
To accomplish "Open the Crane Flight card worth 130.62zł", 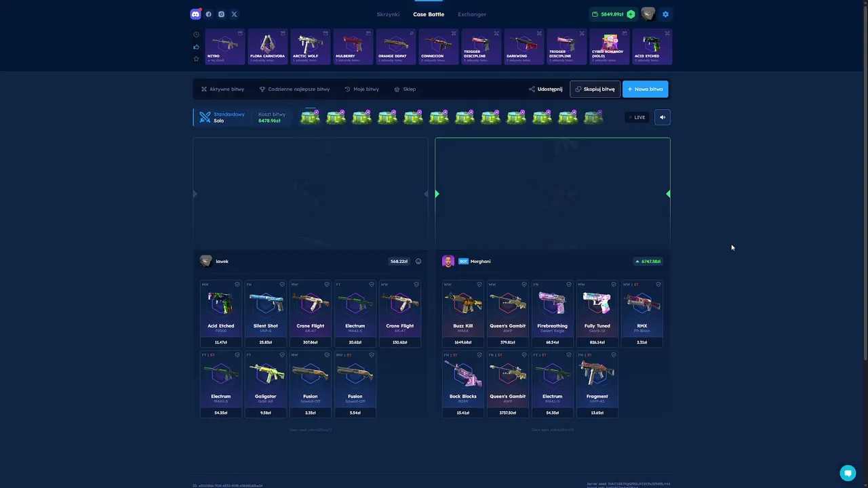I will (x=399, y=314).
